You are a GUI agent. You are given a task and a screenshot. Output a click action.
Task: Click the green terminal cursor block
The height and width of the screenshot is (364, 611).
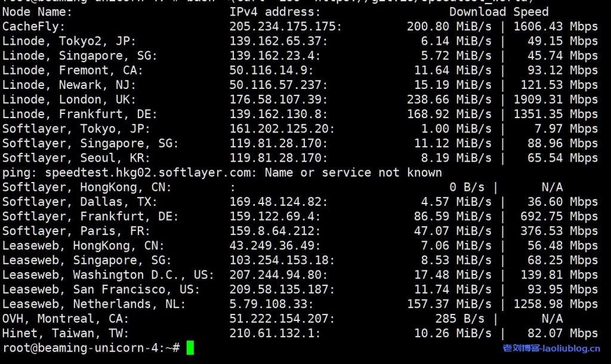pos(190,348)
